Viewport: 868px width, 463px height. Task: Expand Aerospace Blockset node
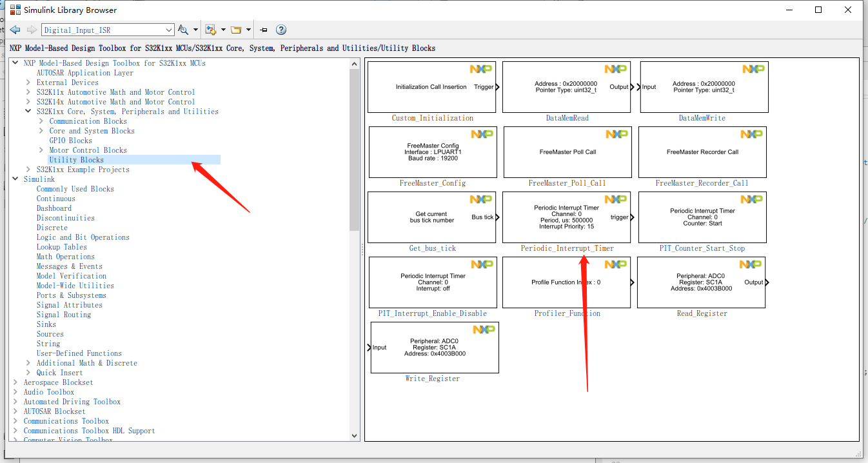(x=15, y=382)
